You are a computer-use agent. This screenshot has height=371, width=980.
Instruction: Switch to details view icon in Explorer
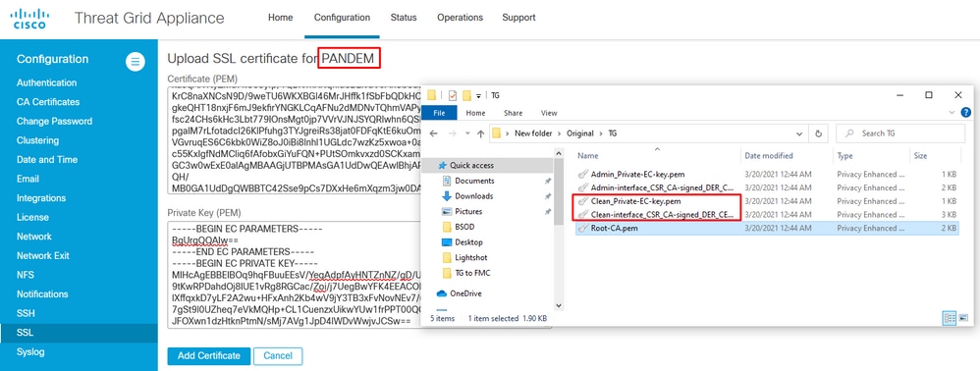pos(950,318)
